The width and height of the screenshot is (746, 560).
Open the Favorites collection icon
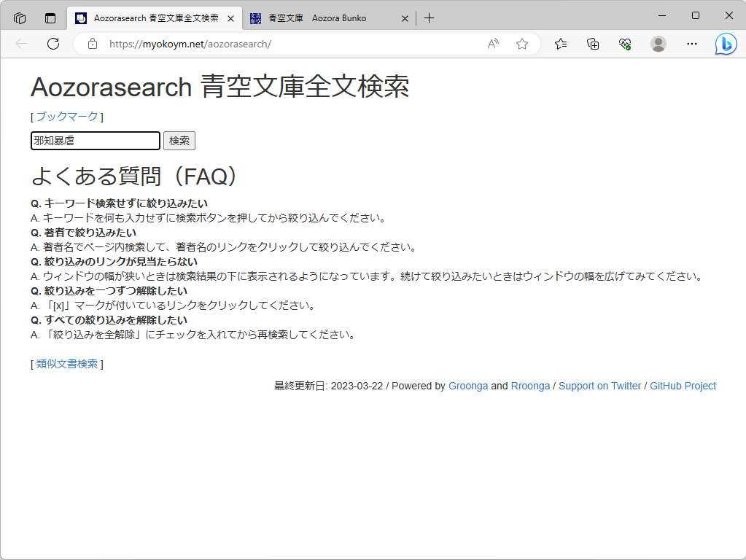pos(560,44)
